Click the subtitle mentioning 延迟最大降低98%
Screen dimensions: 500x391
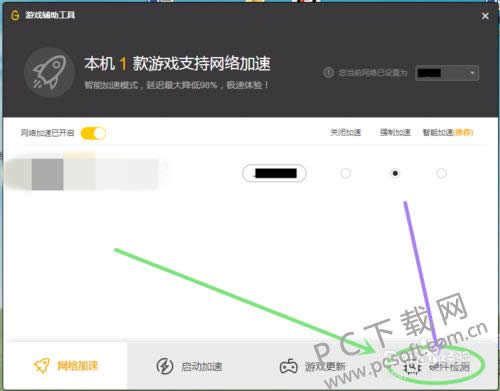pos(176,85)
